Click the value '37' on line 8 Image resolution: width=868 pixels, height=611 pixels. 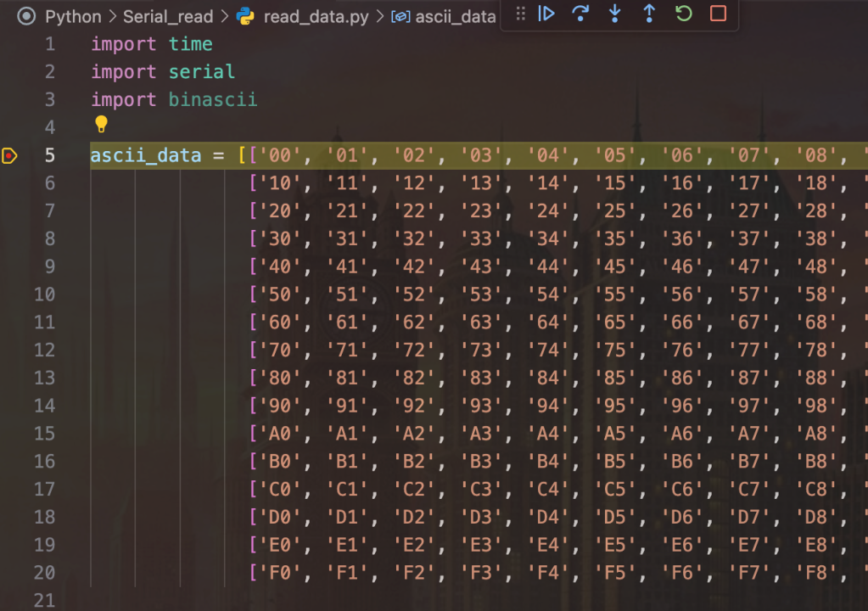point(748,238)
